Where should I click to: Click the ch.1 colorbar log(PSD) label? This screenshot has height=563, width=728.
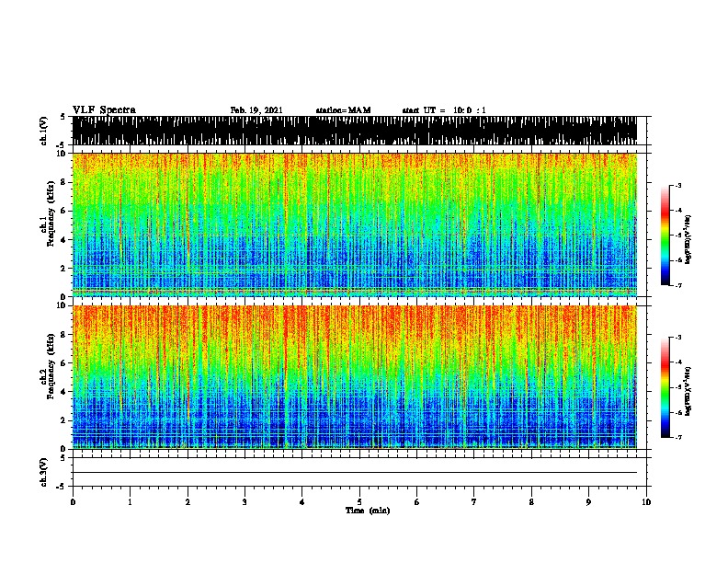click(x=688, y=239)
